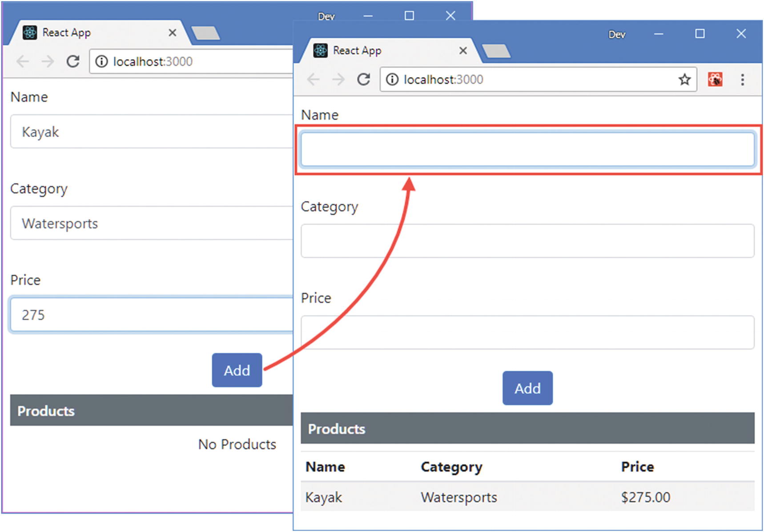Close the React App tab in the back window
The image size is (764, 532).
tap(173, 32)
